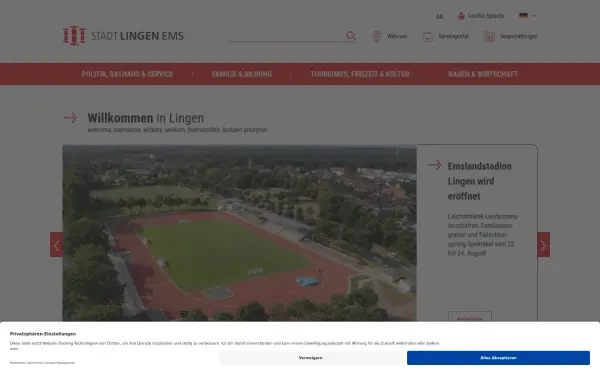Open the Webcam link
This screenshot has height=375, width=600.
397,36
